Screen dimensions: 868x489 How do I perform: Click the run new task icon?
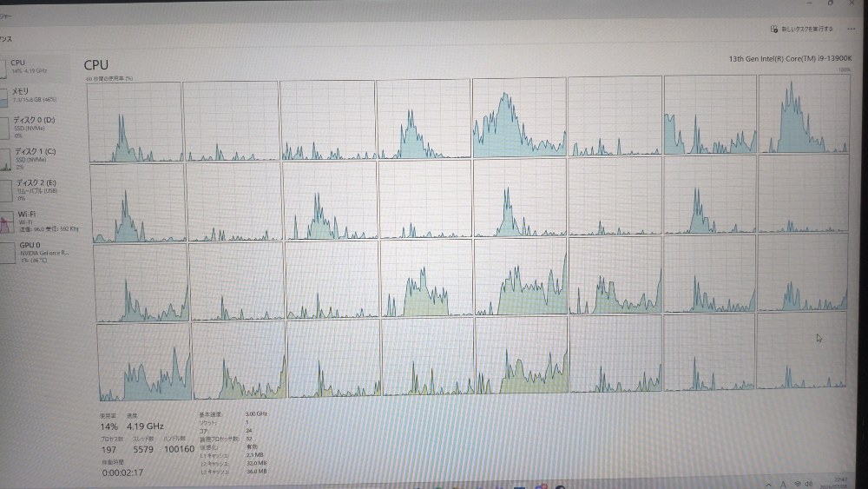[x=774, y=29]
